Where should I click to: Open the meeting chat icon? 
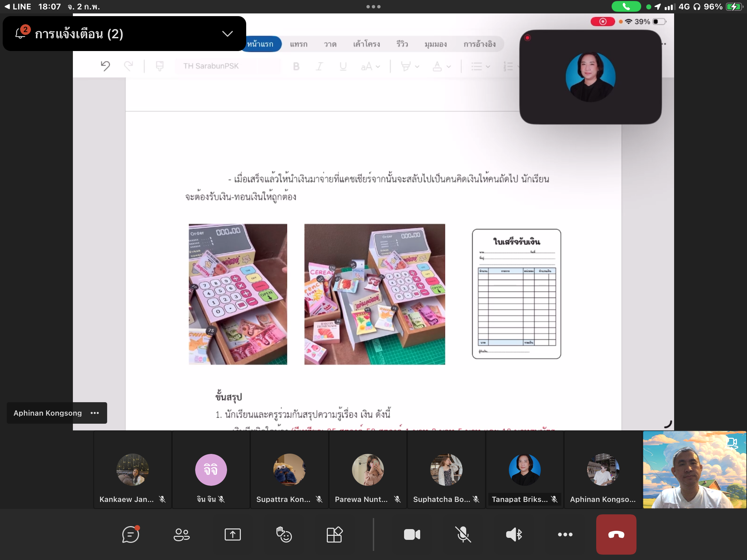pyautogui.click(x=130, y=534)
